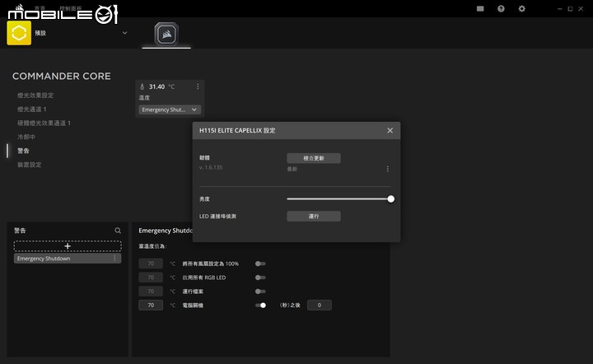Open the Emergency Shutdown item three-dot menu
Screen dimensions: 593x364
[x=115, y=259]
